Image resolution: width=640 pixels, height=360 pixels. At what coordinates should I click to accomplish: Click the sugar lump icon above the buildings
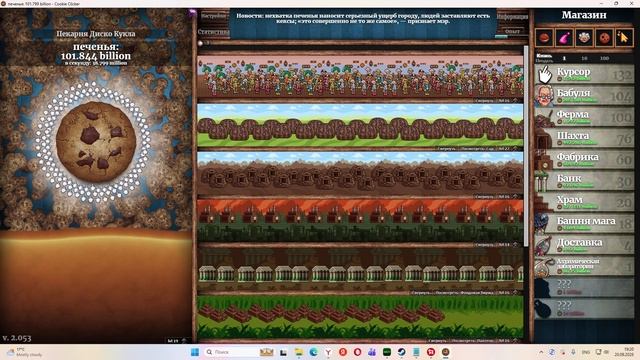coord(200,43)
